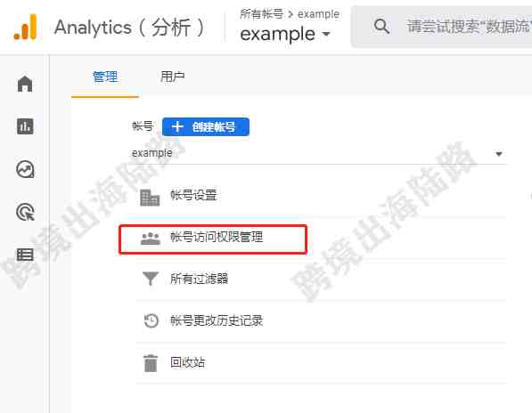532x413 pixels.
Task: Open the Home sidebar icon
Action: 25,84
